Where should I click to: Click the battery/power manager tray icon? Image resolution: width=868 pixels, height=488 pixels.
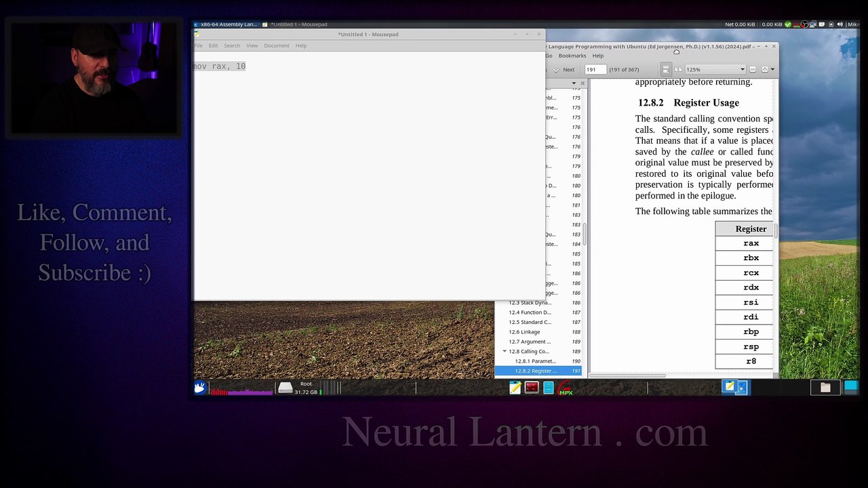(831, 24)
